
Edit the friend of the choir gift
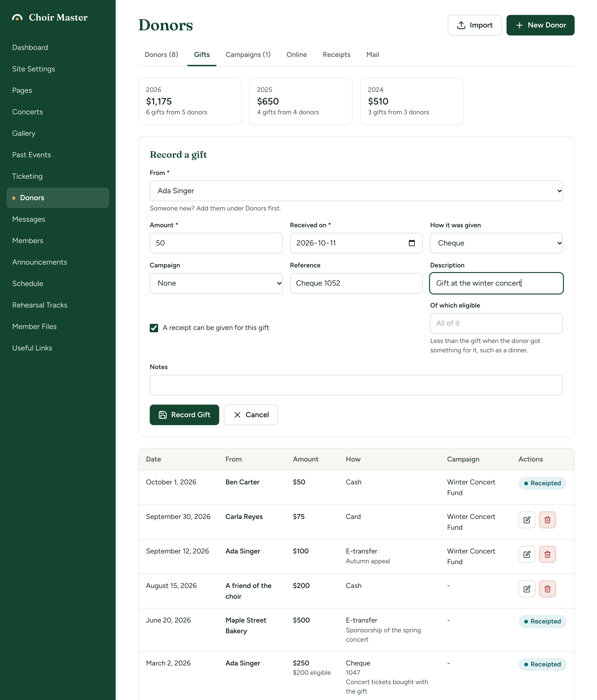click(x=526, y=589)
